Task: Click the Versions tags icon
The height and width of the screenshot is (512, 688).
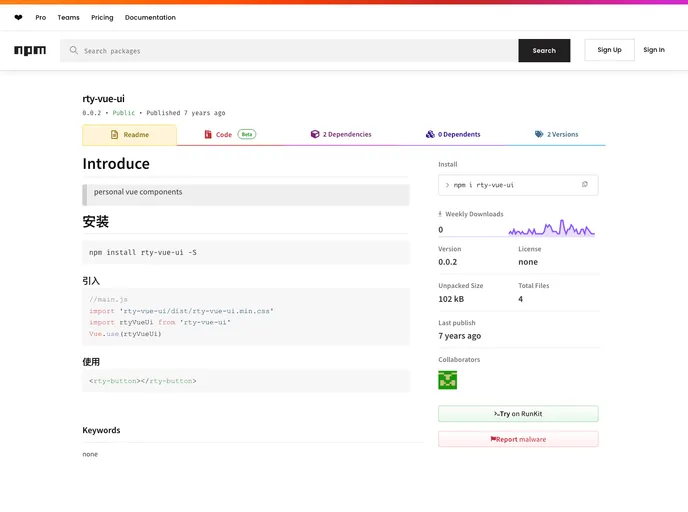Action: click(539, 134)
